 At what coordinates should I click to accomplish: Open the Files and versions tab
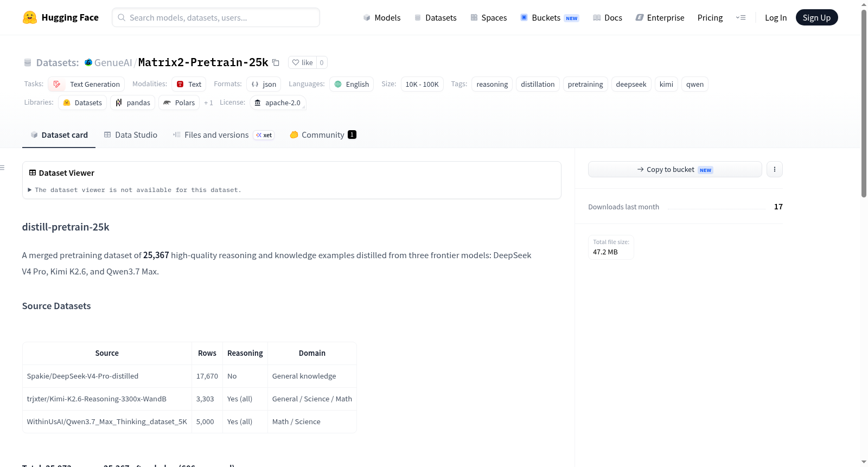(x=223, y=135)
